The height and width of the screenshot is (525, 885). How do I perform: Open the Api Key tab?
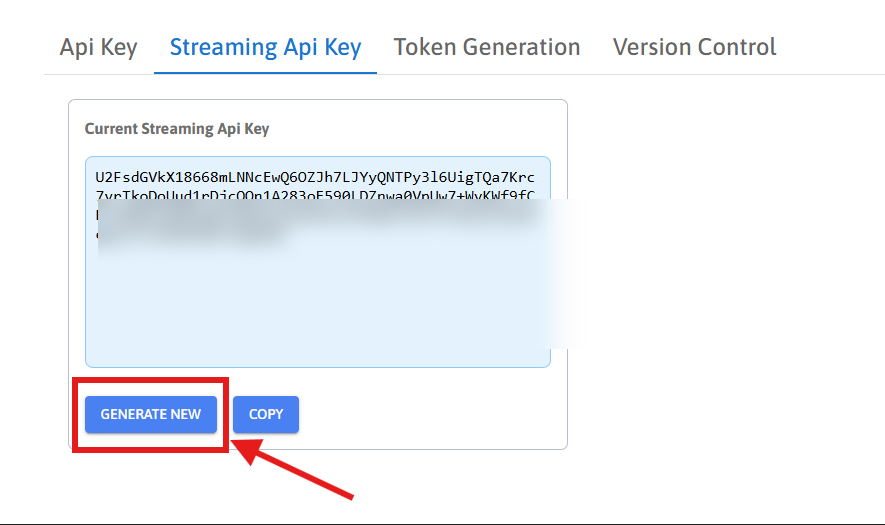pos(98,47)
